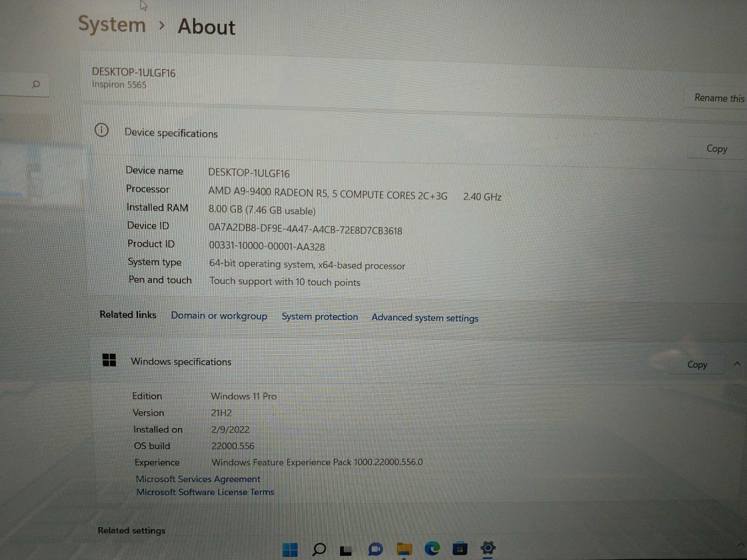Screen dimensions: 747x560
Task: Show hidden icons tray chevron
Action: [x=740, y=545]
